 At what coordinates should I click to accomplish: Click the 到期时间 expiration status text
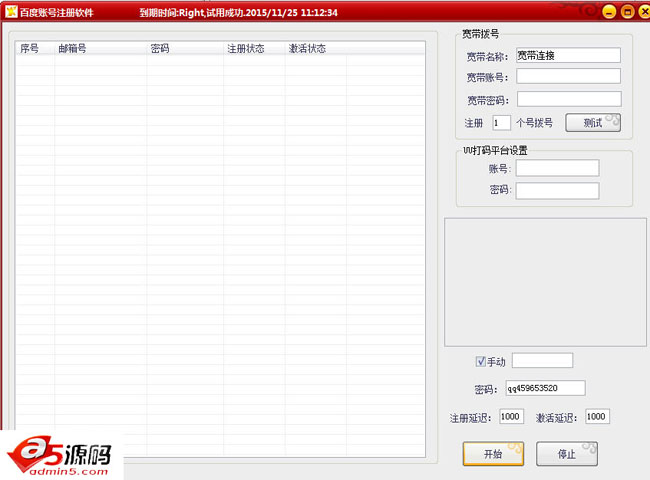coord(238,12)
